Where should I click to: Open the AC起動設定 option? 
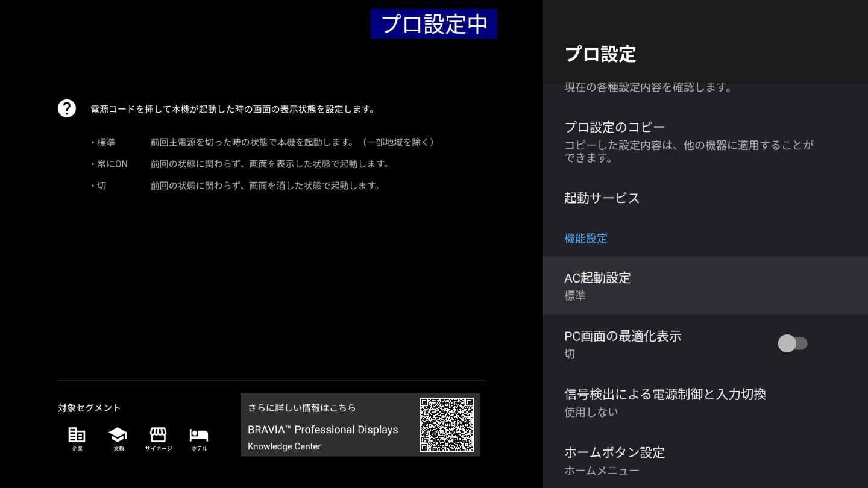click(704, 286)
